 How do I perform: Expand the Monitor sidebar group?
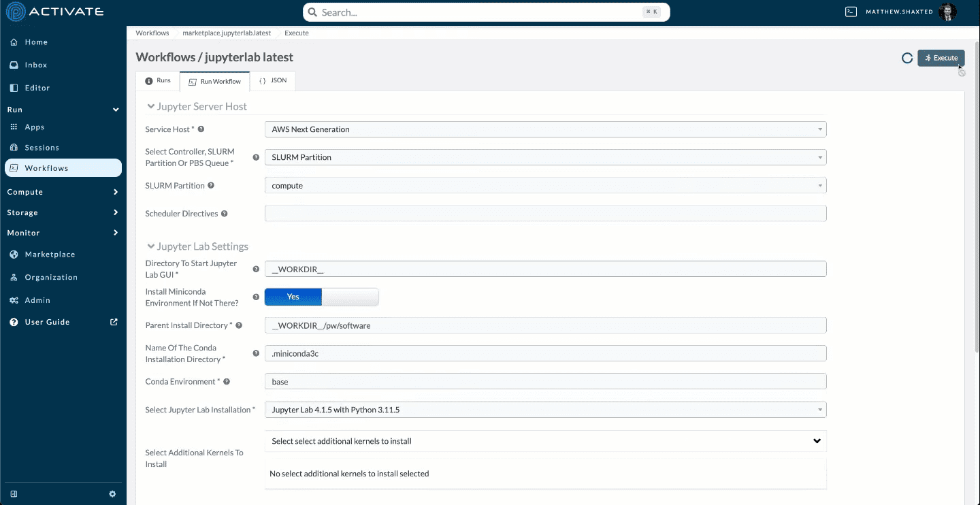(x=116, y=233)
